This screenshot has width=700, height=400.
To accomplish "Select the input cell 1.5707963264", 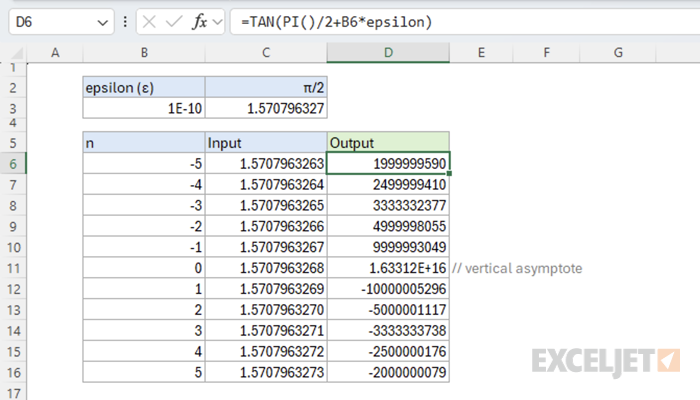I will click(266, 184).
